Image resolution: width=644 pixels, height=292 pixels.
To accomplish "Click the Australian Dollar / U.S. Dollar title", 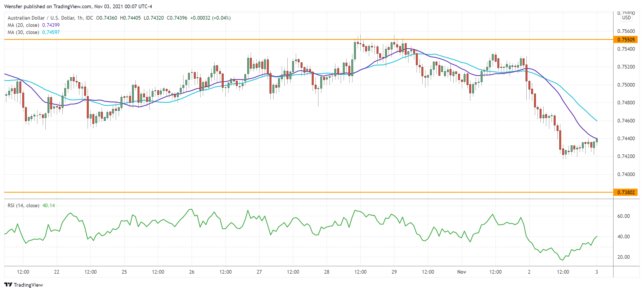I will click(41, 18).
